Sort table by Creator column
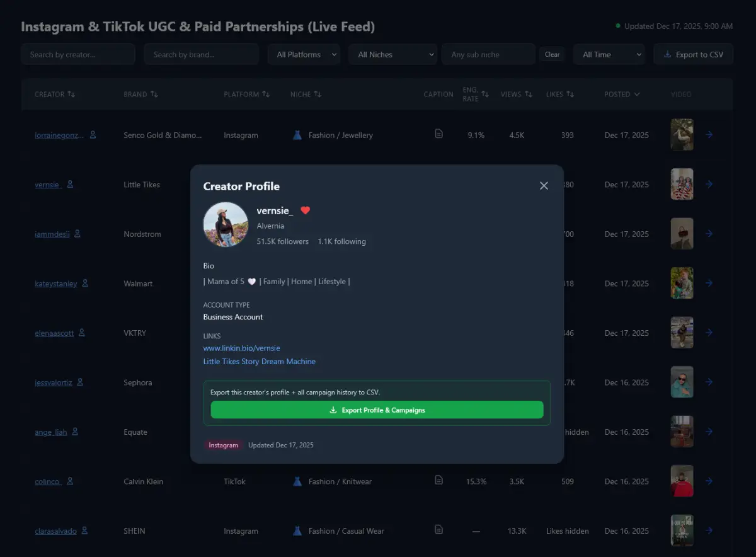 55,95
